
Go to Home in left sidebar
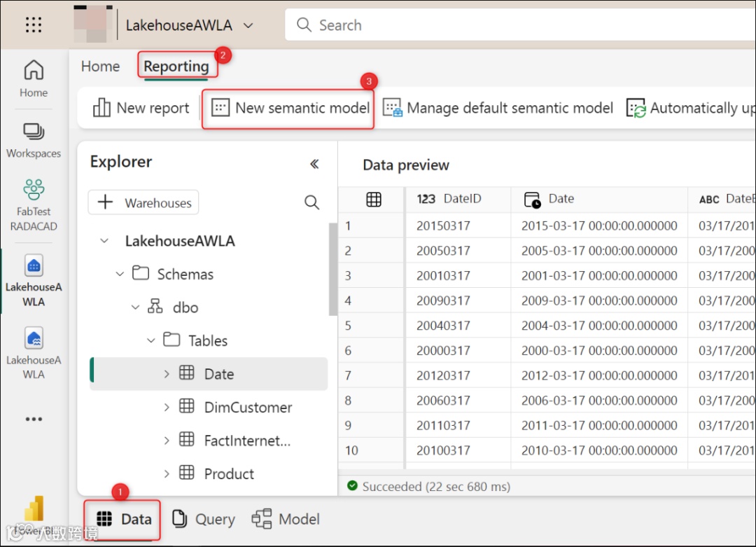pos(34,78)
